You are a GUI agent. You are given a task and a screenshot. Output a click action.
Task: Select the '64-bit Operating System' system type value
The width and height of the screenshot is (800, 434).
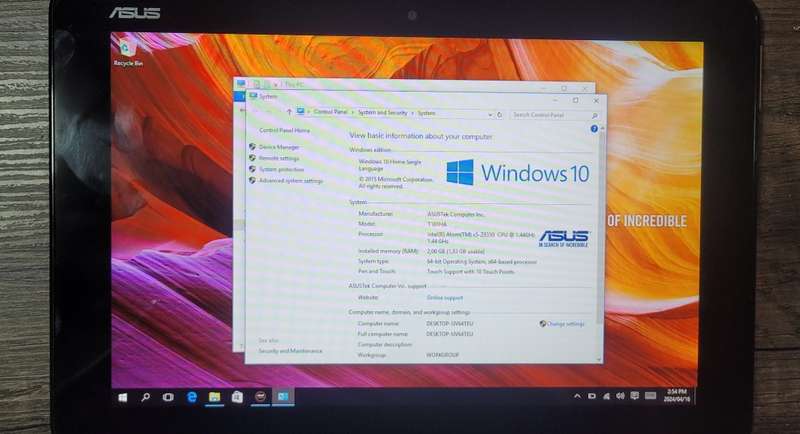pyautogui.click(x=482, y=262)
